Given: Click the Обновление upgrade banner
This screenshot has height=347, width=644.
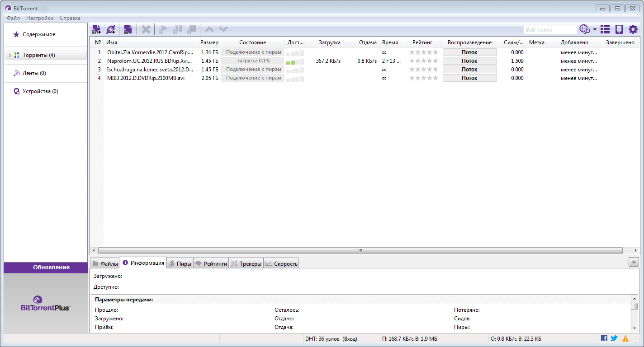Looking at the screenshot, I should tap(46, 267).
